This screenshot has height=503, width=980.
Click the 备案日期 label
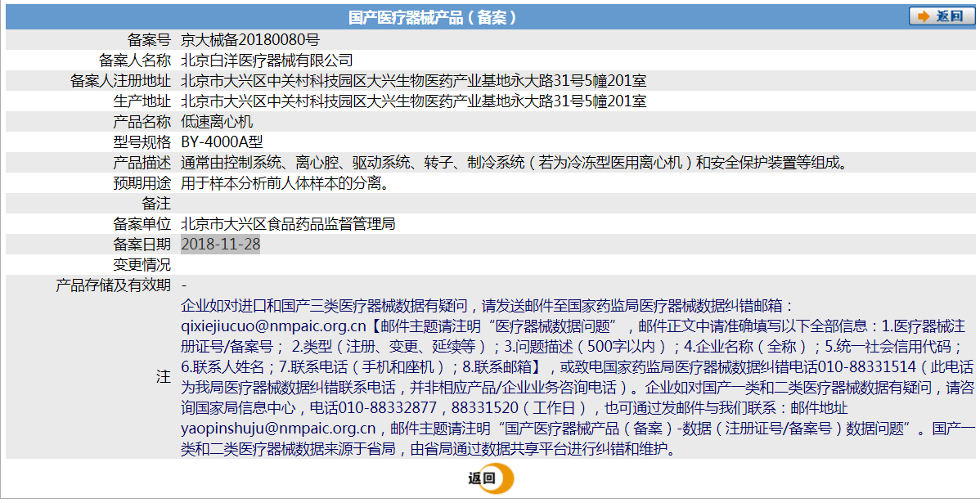tap(142, 245)
